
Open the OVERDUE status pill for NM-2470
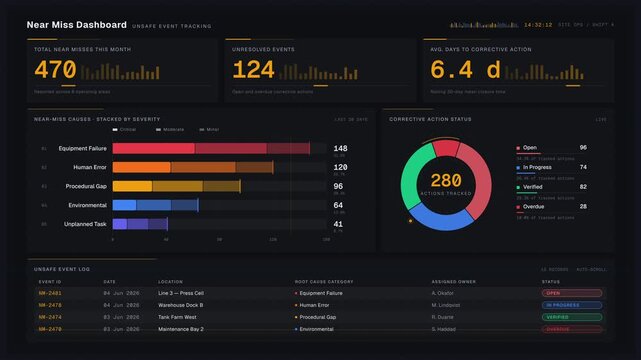572,329
